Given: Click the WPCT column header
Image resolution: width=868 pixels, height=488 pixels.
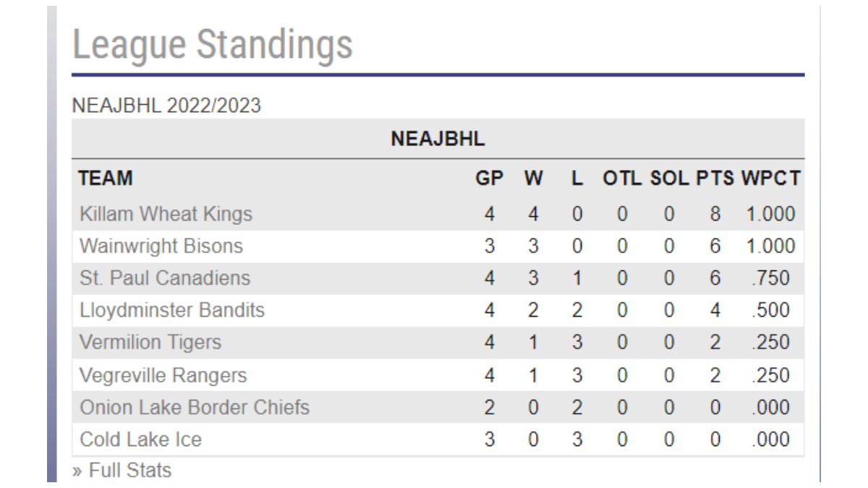Looking at the screenshot, I should click(x=770, y=178).
